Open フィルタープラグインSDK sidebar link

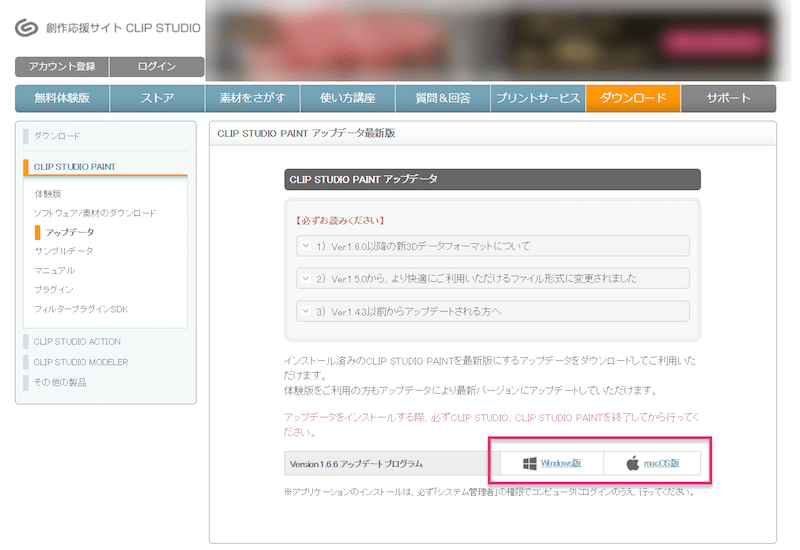pos(81,309)
